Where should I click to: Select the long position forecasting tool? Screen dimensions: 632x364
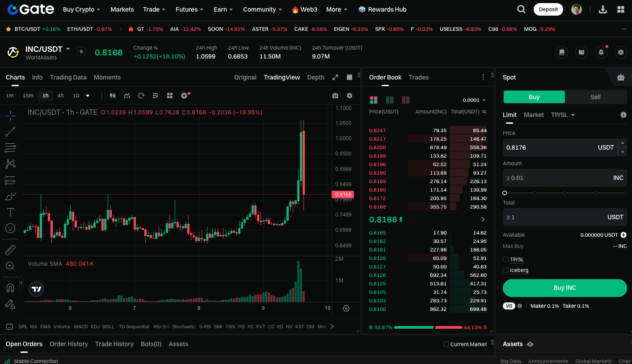[10, 180]
